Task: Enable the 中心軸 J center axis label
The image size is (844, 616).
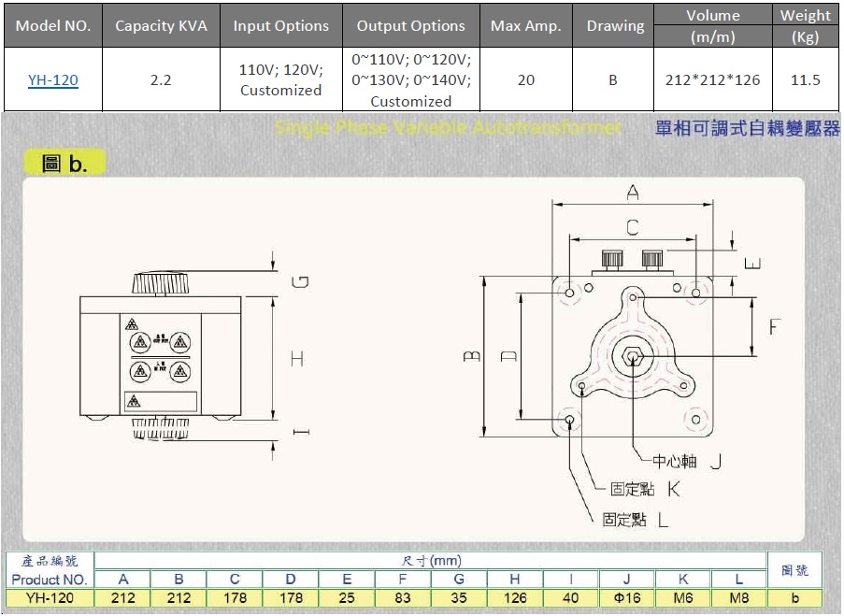Action: point(672,461)
